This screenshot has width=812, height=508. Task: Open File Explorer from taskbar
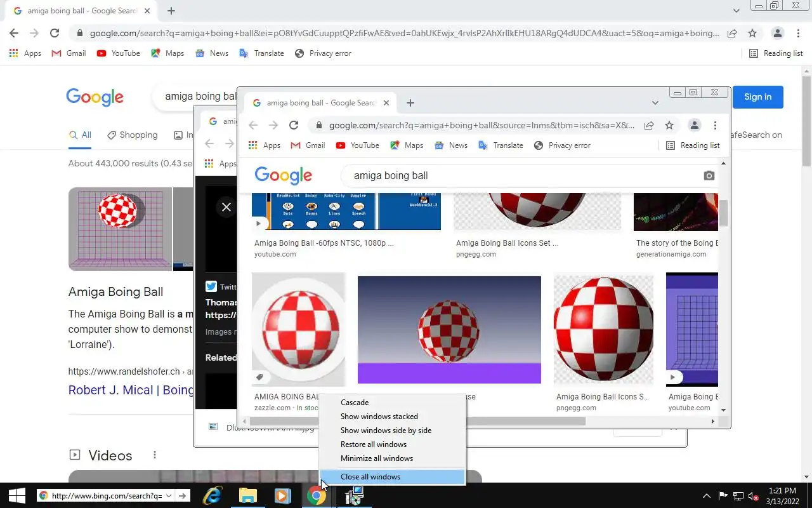247,496
